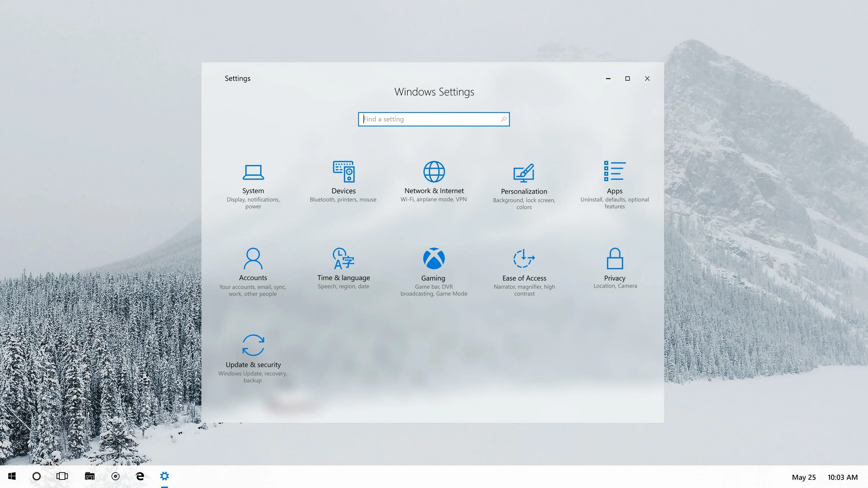Open Apps list icon
868x488 pixels.
pyautogui.click(x=614, y=171)
